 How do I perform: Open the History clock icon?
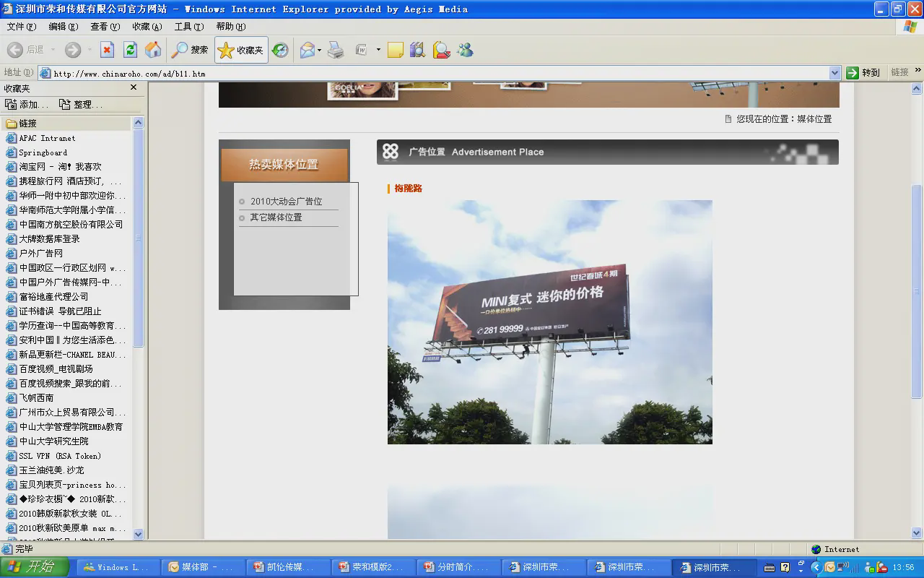click(280, 50)
